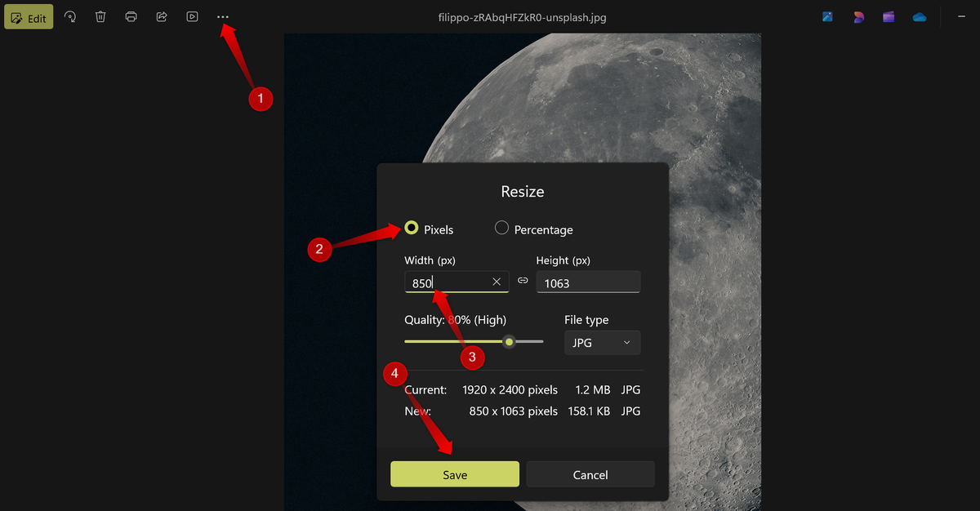980x511 pixels.
Task: Click the file name filippo-zRAbqHFZkR0-unsplash.jpg
Action: pyautogui.click(x=523, y=17)
